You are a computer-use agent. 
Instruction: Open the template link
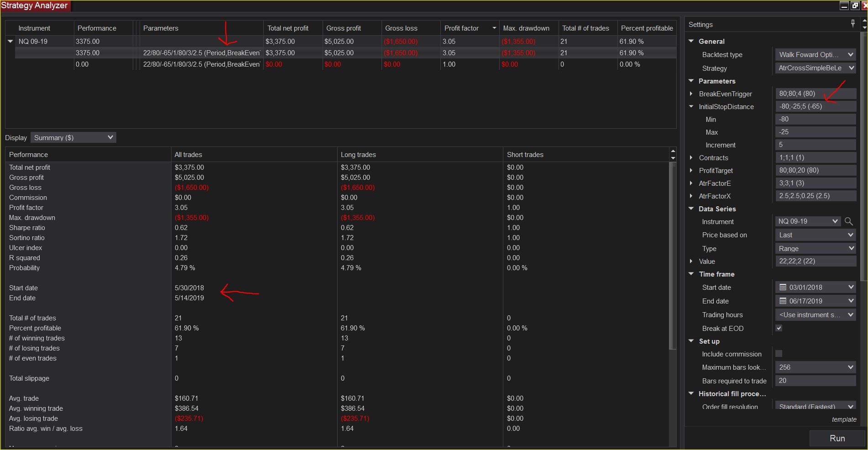(844, 419)
